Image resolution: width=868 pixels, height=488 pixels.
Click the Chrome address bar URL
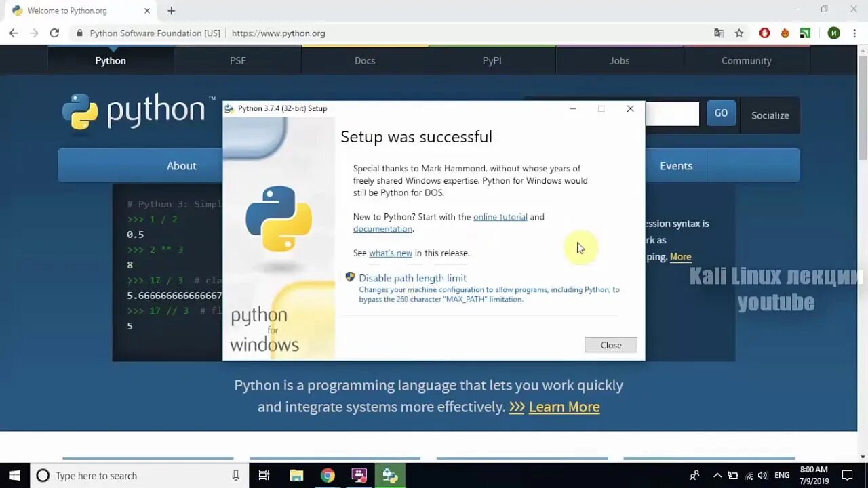[x=278, y=33]
